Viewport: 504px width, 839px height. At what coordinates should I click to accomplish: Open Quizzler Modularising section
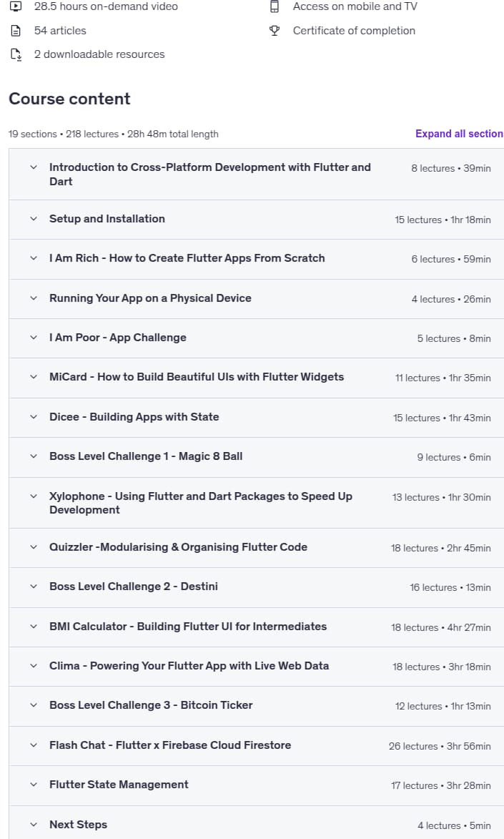178,547
